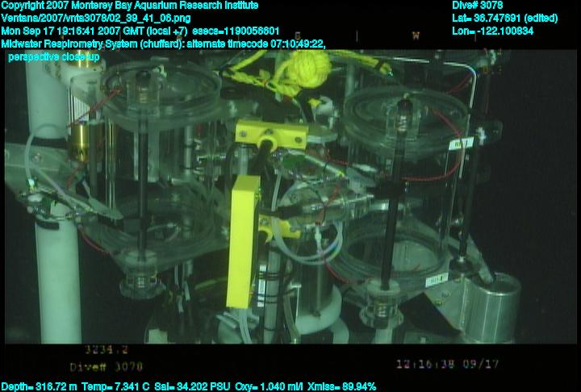
Task: Select 'Midwater Respirometry System (chuffard)' text
Action: point(93,44)
